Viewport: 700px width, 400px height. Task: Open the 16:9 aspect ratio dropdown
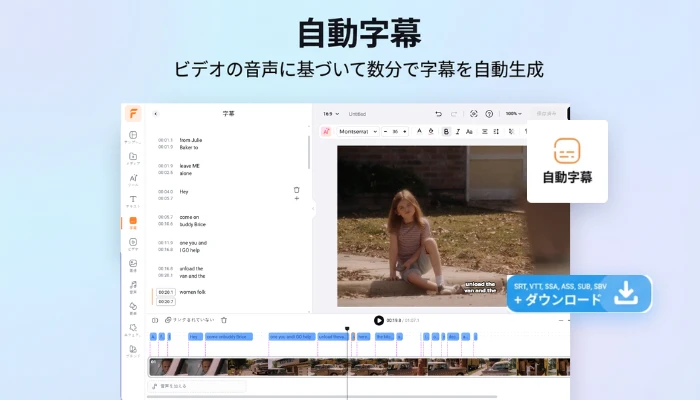click(x=331, y=114)
